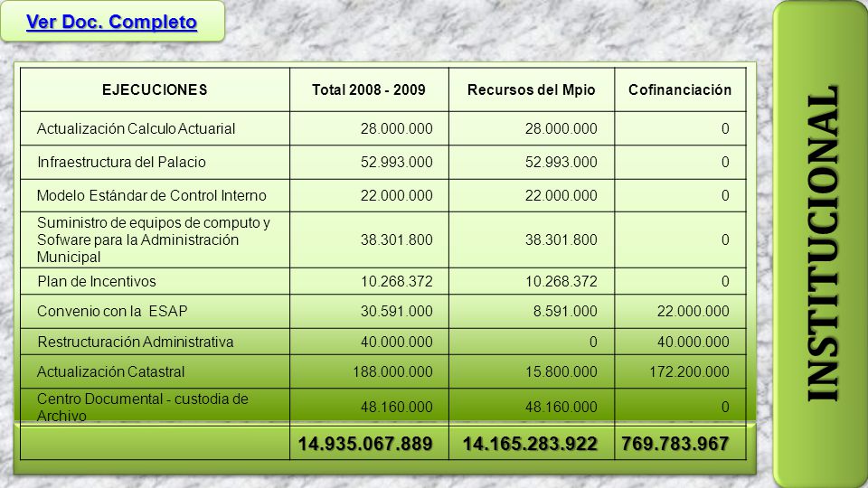868x488 pixels.
Task: Open the Ver Doc. Completo link
Action: tap(112, 22)
